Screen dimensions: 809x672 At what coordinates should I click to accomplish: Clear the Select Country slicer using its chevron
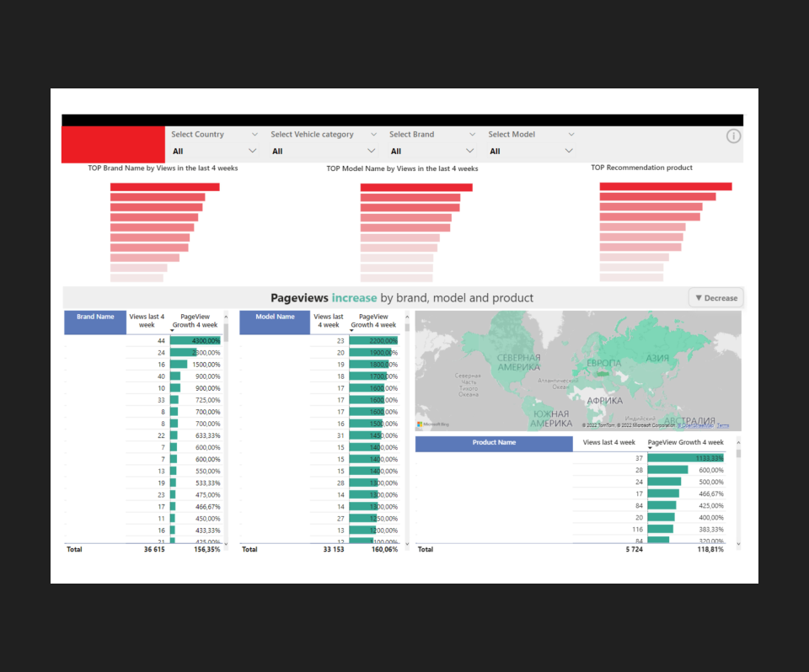[x=254, y=134]
